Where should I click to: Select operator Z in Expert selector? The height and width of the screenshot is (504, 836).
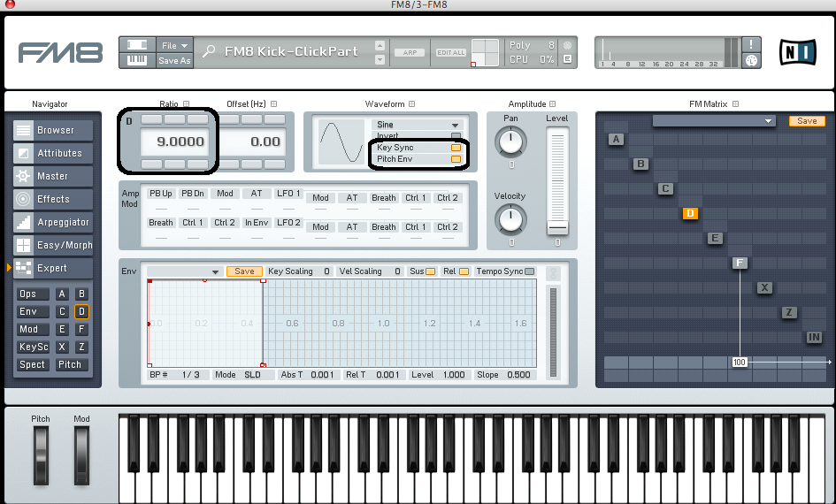(81, 347)
